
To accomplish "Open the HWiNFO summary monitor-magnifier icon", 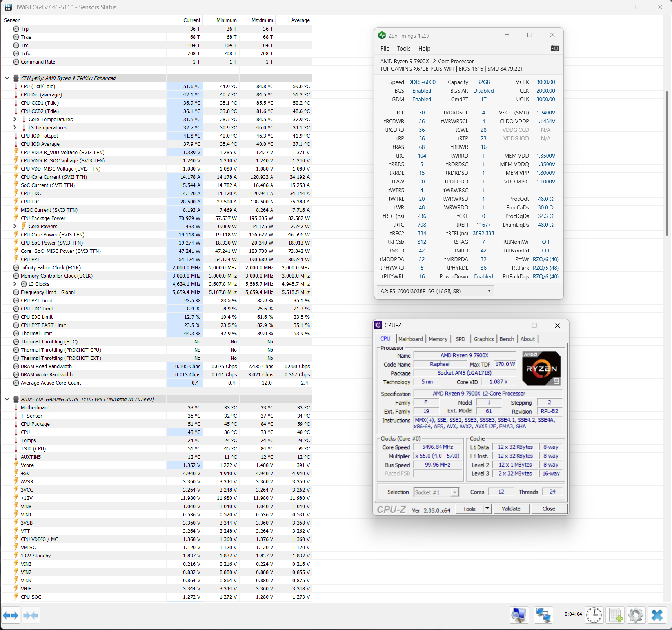I will coord(519,615).
